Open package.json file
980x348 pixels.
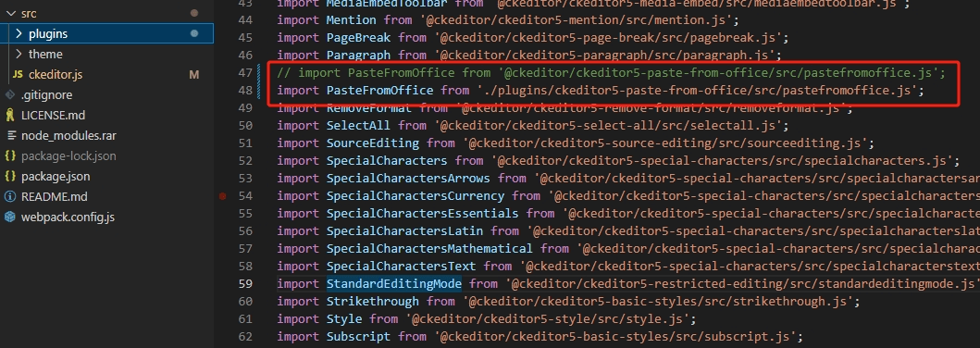click(x=56, y=177)
